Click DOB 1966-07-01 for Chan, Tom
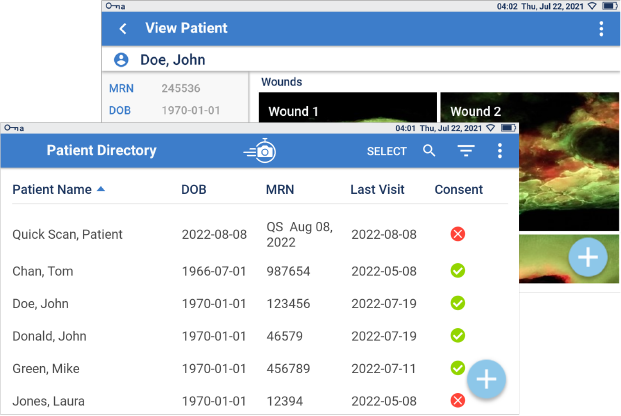 [x=214, y=271]
